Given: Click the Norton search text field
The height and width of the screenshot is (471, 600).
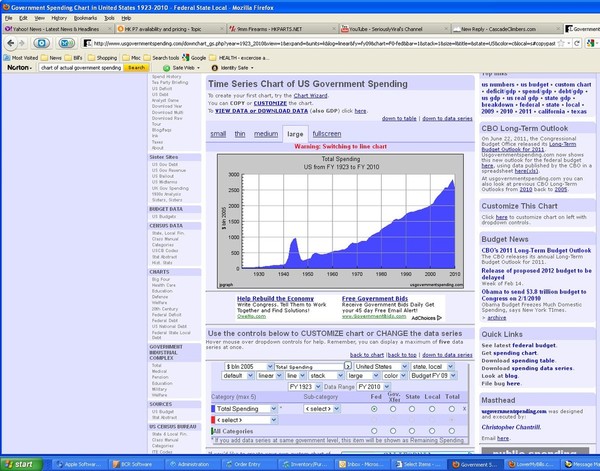Looking at the screenshot, I should coord(80,68).
